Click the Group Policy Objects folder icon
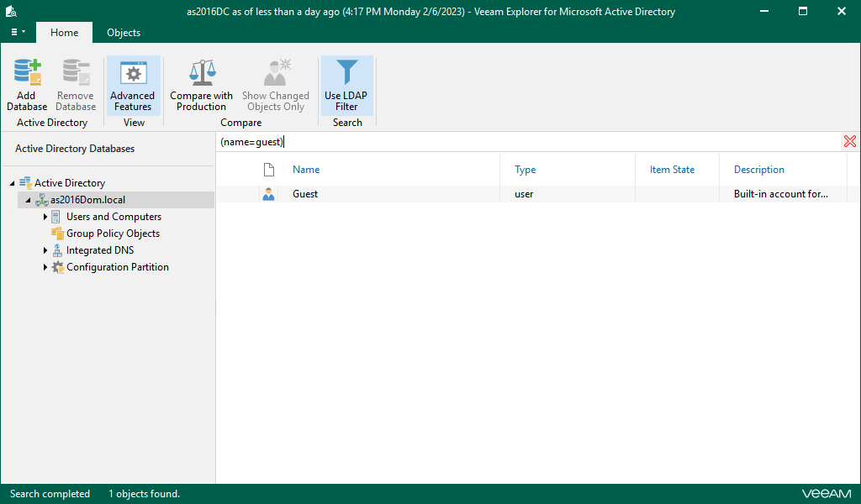This screenshot has height=504, width=861. tap(58, 234)
